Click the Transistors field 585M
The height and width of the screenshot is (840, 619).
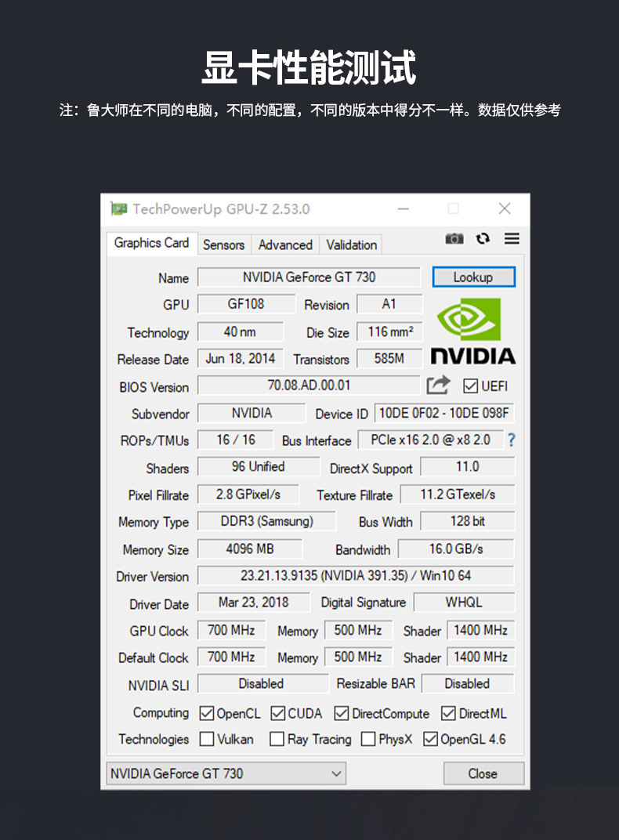click(x=389, y=358)
